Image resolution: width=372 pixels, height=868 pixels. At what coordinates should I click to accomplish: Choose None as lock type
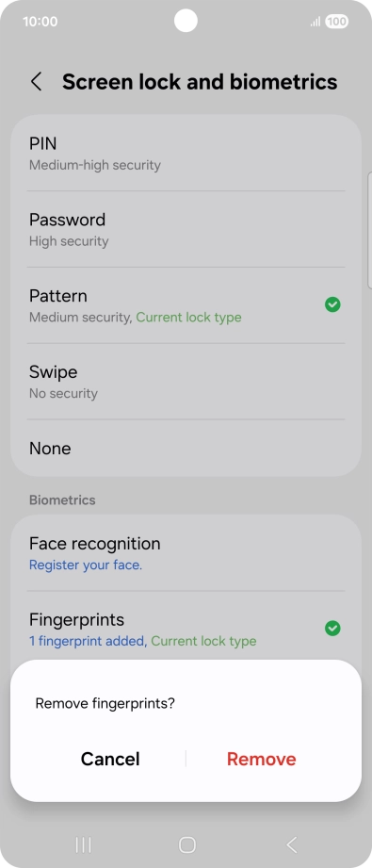point(186,448)
